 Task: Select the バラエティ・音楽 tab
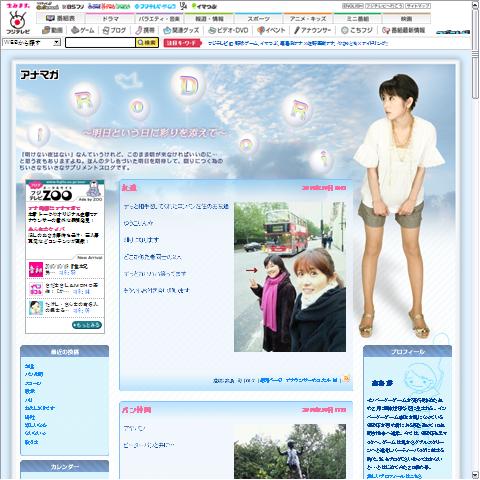click(159, 19)
